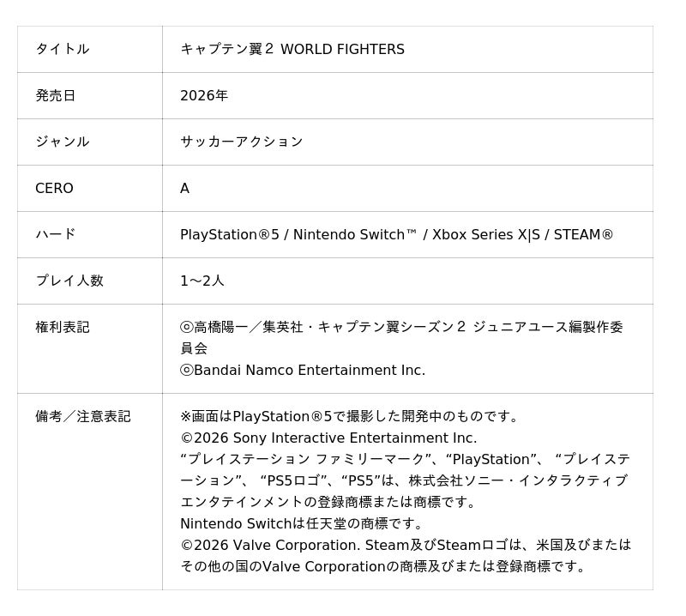The width and height of the screenshot is (686, 616).
Task: Click the Nintendo Switchは任天堂の商標です line
Action: (302, 523)
